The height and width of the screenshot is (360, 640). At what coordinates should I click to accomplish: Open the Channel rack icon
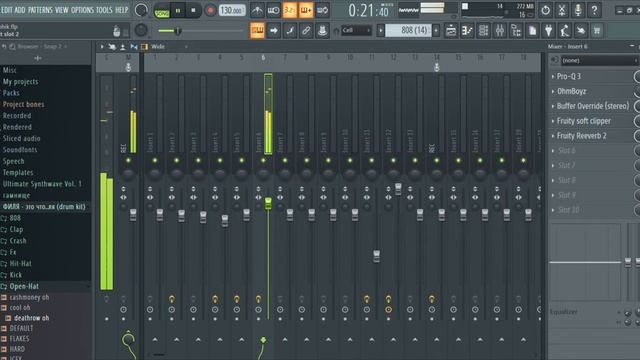[x=483, y=30]
